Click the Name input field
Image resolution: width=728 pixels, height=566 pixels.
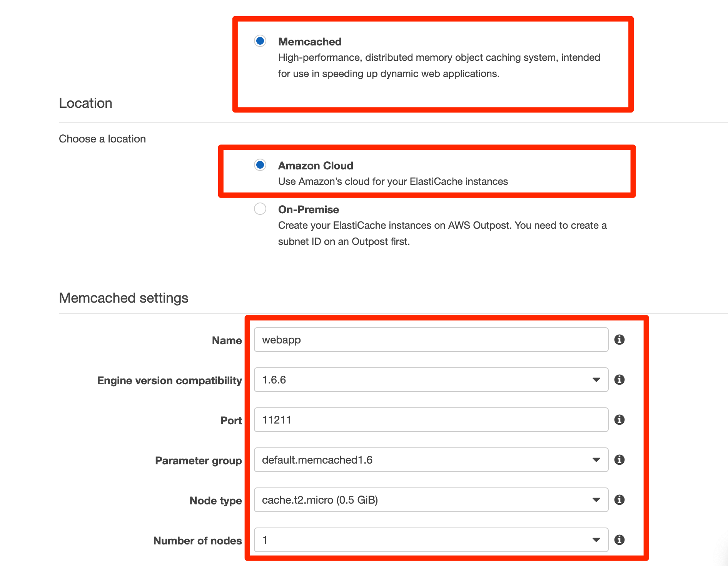click(431, 340)
